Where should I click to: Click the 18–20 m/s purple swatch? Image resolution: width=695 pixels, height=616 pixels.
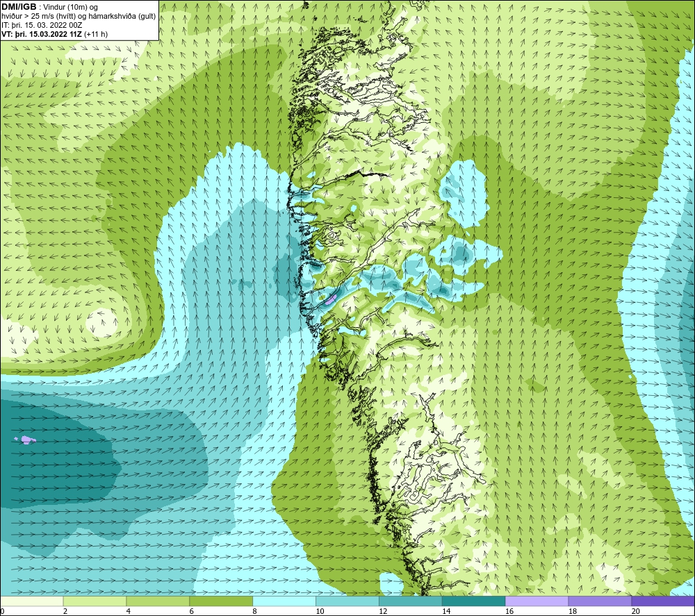pos(600,601)
